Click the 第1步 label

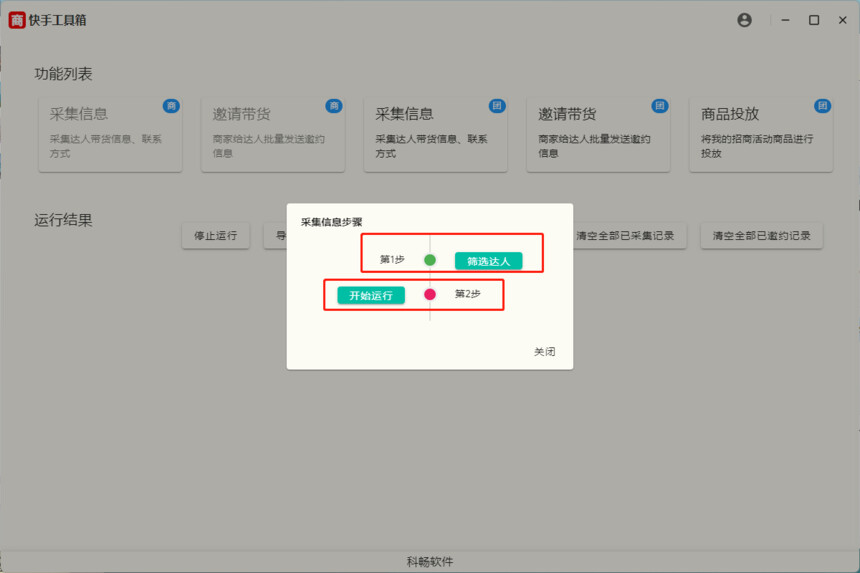(x=392, y=259)
